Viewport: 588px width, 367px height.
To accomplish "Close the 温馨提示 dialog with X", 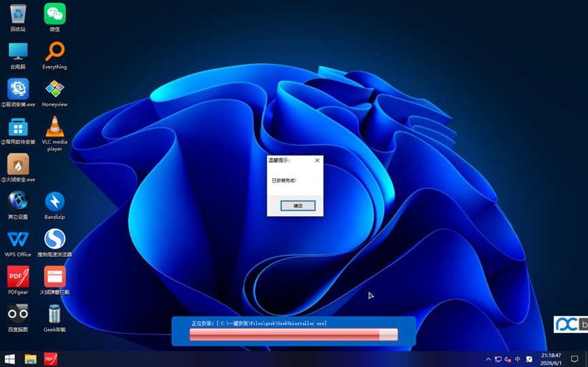I will coord(317,160).
